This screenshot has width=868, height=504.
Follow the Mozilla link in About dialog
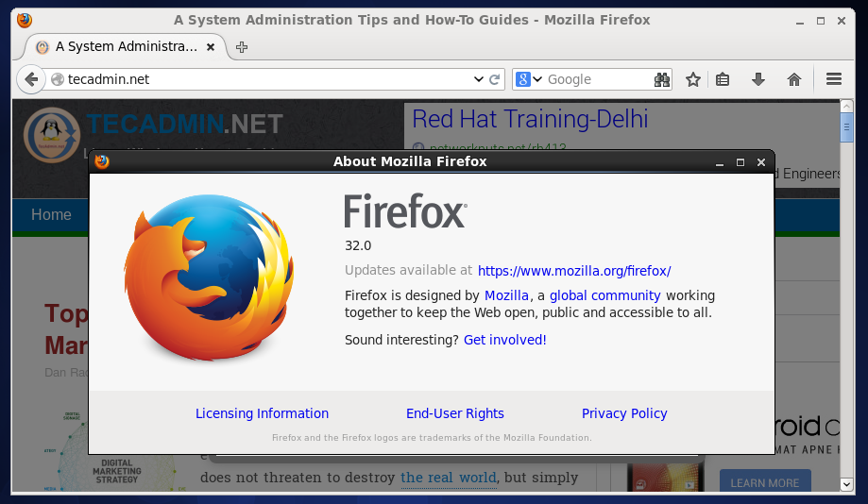point(506,295)
